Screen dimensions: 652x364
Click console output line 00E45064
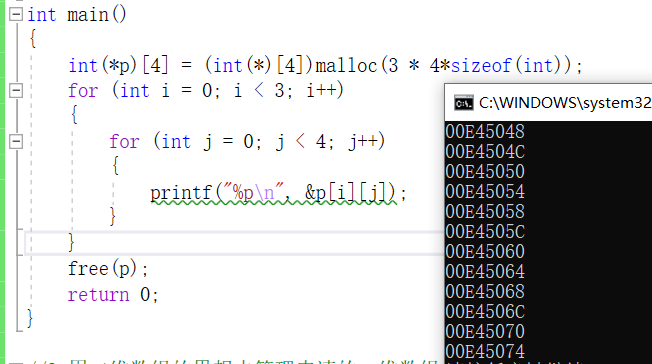(485, 271)
